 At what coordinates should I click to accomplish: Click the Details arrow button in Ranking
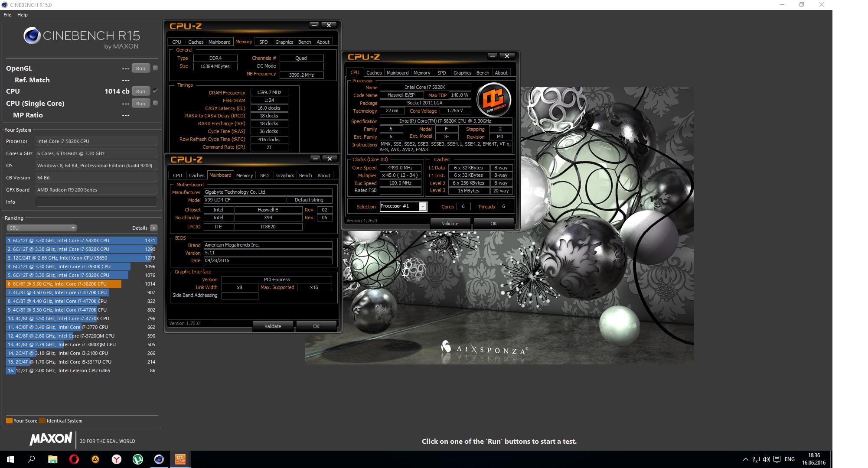pyautogui.click(x=154, y=228)
